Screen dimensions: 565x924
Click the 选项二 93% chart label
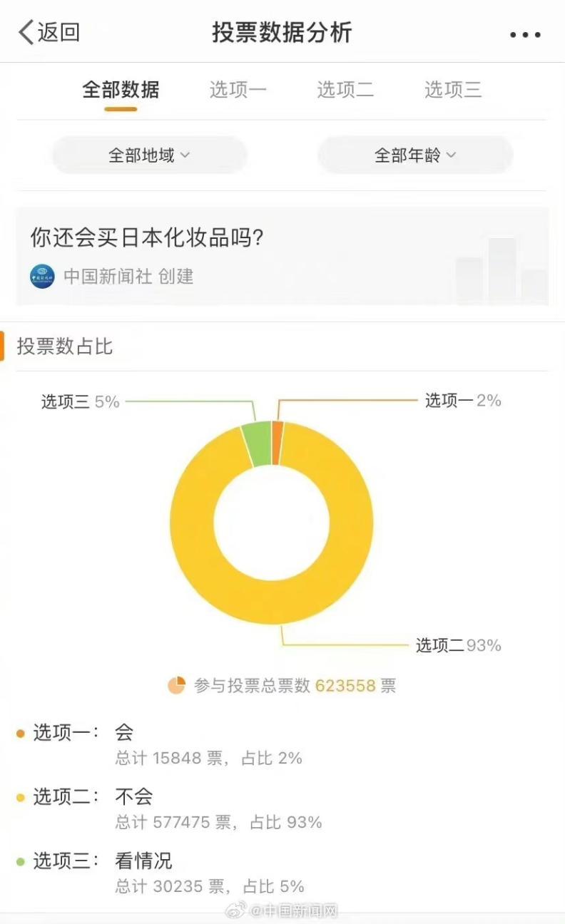459,645
